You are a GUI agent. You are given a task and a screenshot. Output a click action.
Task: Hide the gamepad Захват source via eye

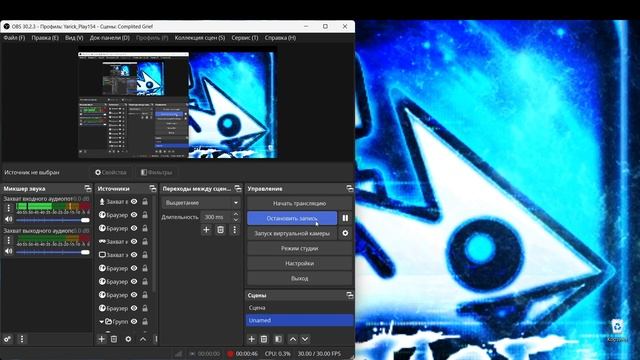(134, 242)
